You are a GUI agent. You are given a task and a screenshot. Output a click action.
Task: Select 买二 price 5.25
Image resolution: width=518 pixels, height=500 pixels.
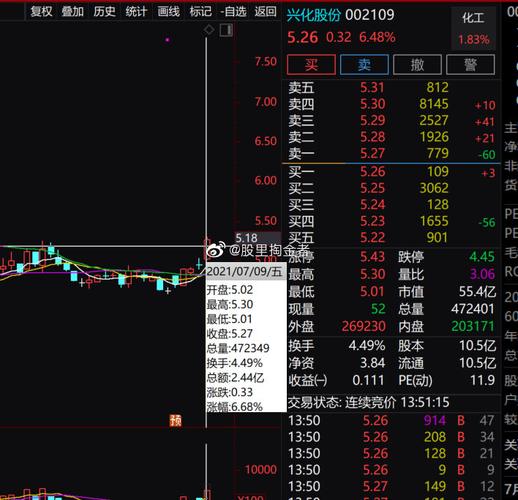click(372, 188)
